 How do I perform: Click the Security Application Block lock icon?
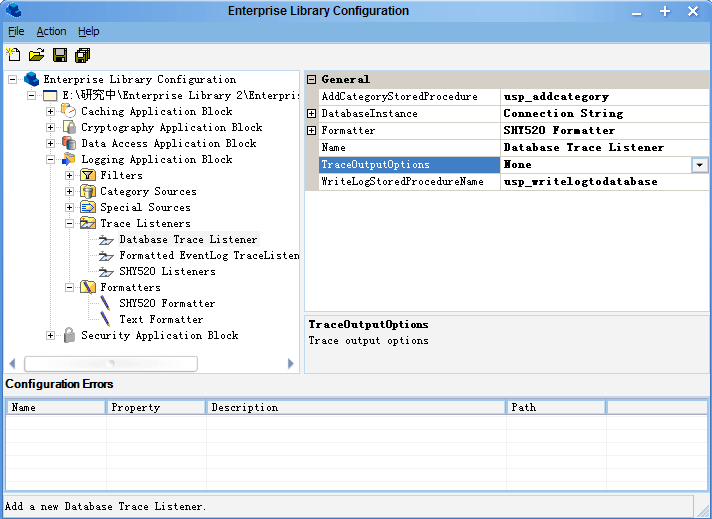click(x=69, y=335)
